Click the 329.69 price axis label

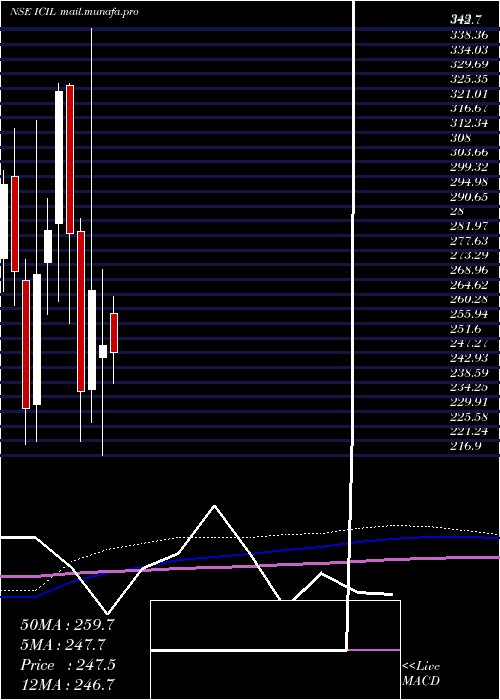469,65
